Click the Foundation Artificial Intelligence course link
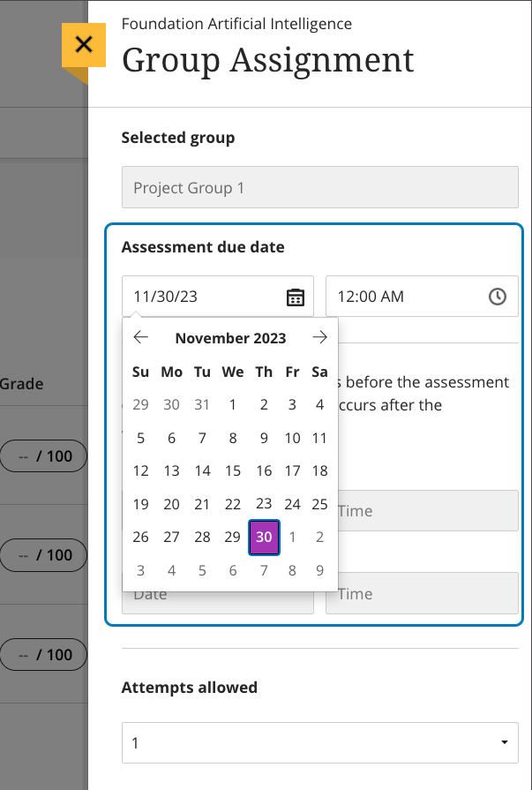Viewport: 532px width, 790px height. 236,24
